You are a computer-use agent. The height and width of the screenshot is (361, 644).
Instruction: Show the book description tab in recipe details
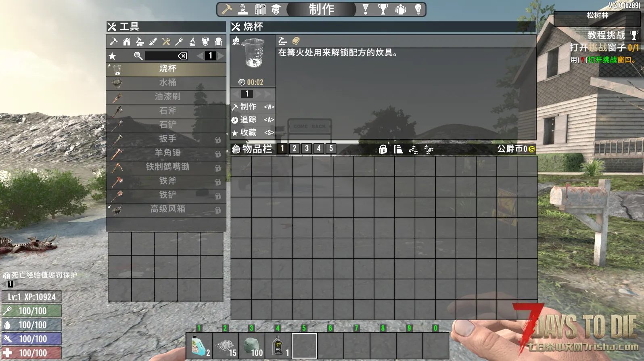(x=296, y=41)
